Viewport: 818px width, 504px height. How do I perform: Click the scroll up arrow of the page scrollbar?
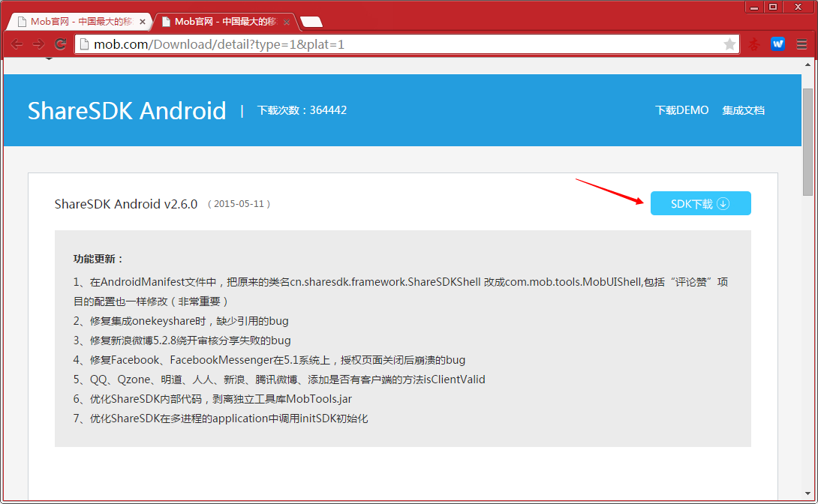(807, 64)
